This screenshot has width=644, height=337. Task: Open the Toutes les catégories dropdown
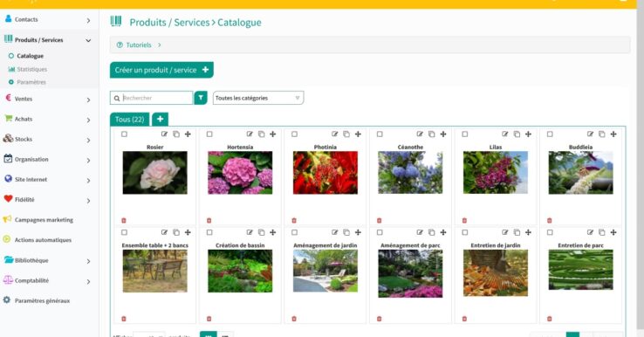pos(258,98)
